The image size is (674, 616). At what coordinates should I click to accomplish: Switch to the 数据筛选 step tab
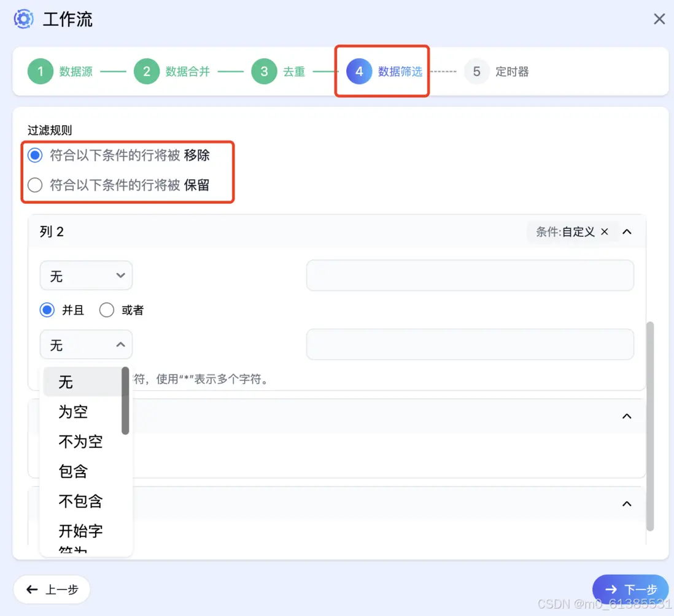click(x=401, y=71)
